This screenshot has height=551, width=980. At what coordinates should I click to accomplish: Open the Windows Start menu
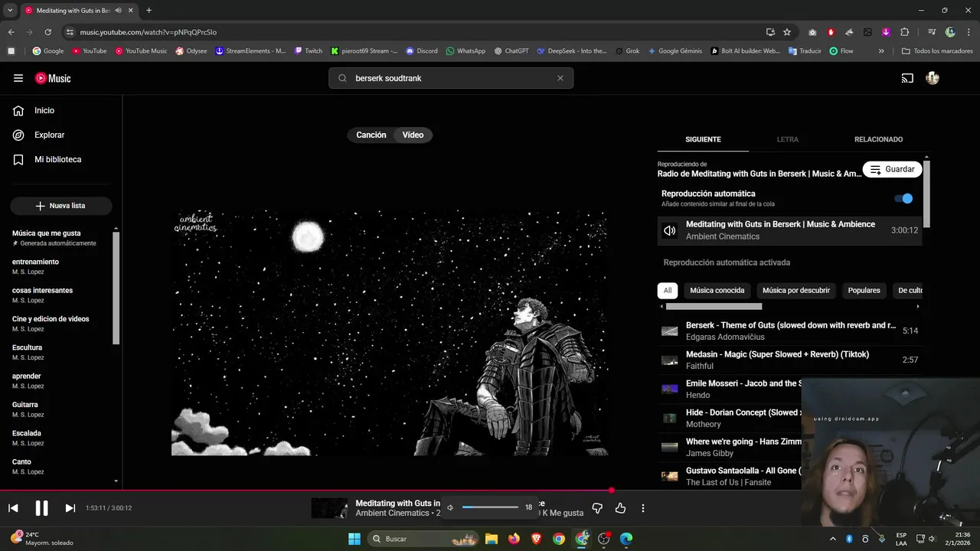[x=354, y=539]
